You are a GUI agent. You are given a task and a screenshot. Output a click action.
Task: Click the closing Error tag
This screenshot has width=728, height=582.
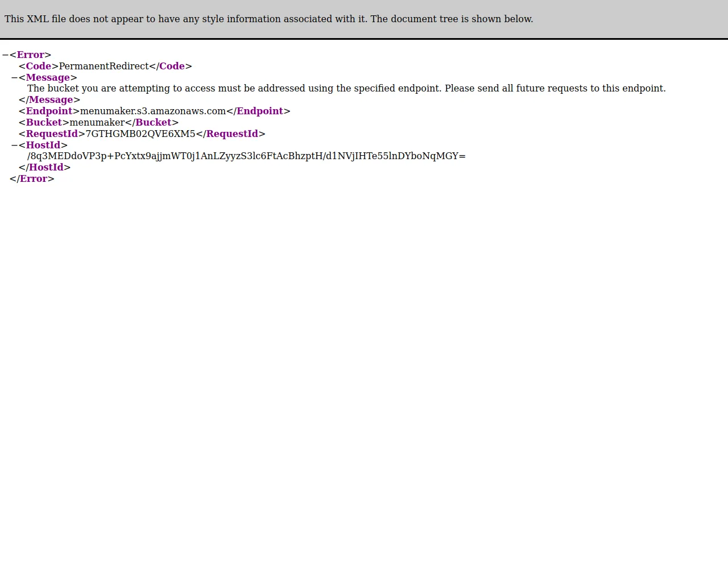coord(32,179)
